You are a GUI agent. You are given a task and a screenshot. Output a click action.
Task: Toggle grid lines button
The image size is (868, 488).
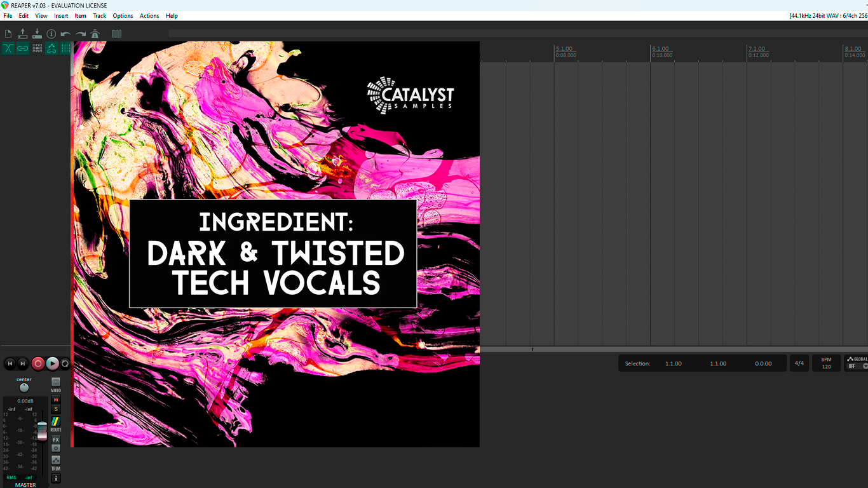[x=65, y=48]
